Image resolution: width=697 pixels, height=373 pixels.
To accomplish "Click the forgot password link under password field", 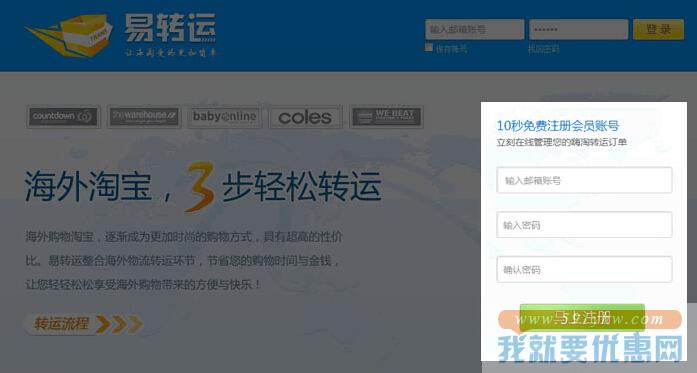I will (x=543, y=49).
